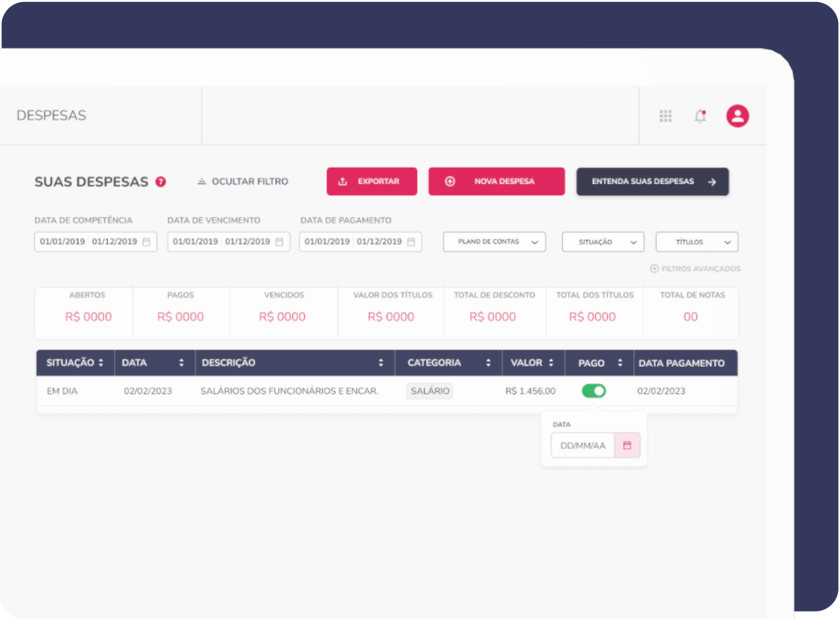The image size is (840, 619).
Task: Toggle the Pago switch for salary row
Action: pyautogui.click(x=594, y=390)
